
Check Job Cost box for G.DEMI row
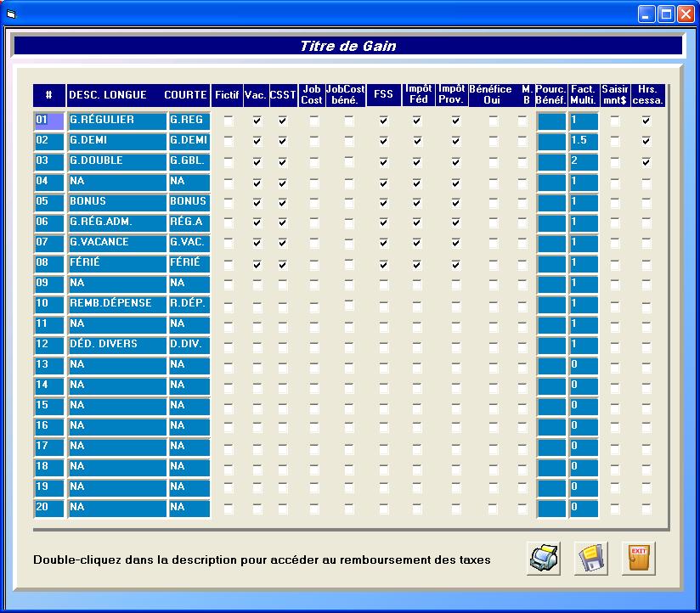pyautogui.click(x=313, y=142)
